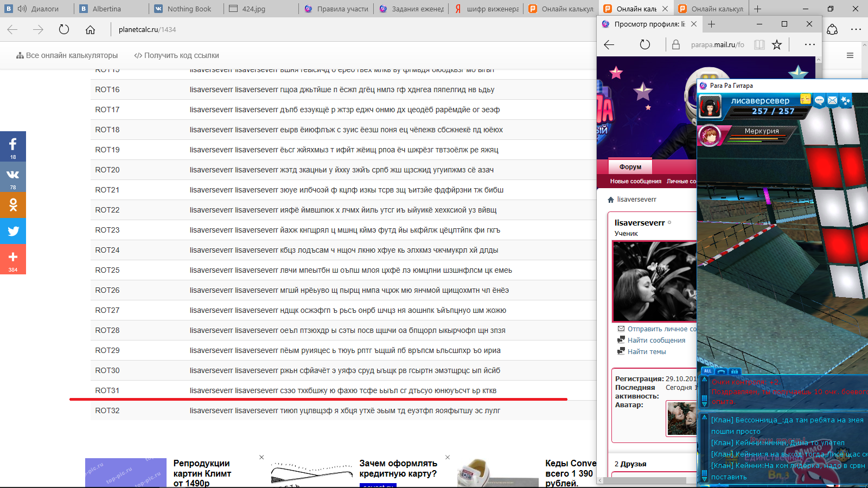Open the yellow emoticon icon in the game
Image resolution: width=868 pixels, height=488 pixels.
click(806, 99)
